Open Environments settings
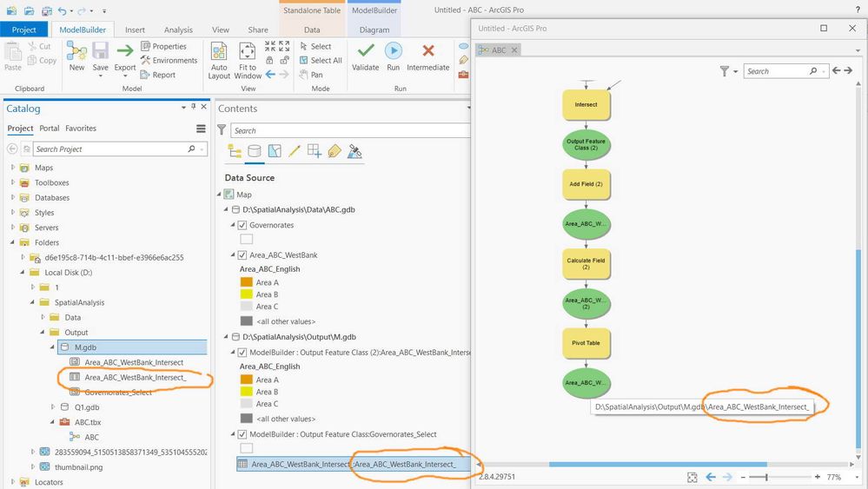Screen dimensions: 868x489 pyautogui.click(x=169, y=60)
